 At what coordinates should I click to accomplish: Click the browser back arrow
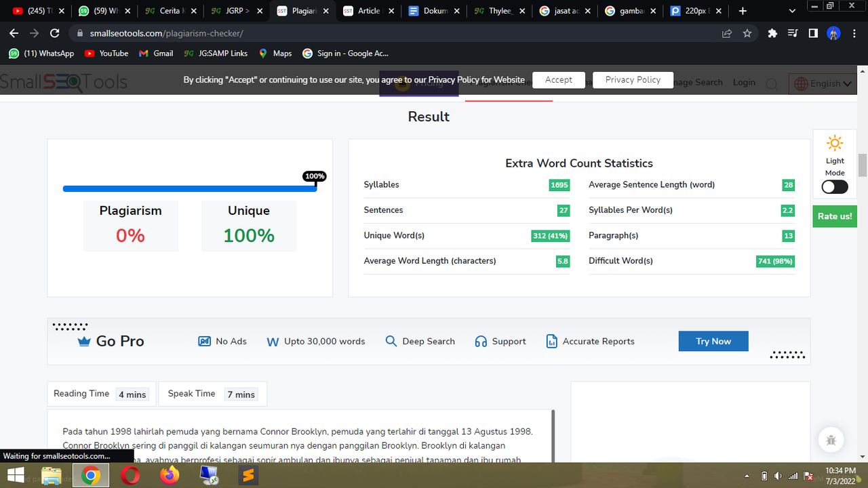coord(14,33)
